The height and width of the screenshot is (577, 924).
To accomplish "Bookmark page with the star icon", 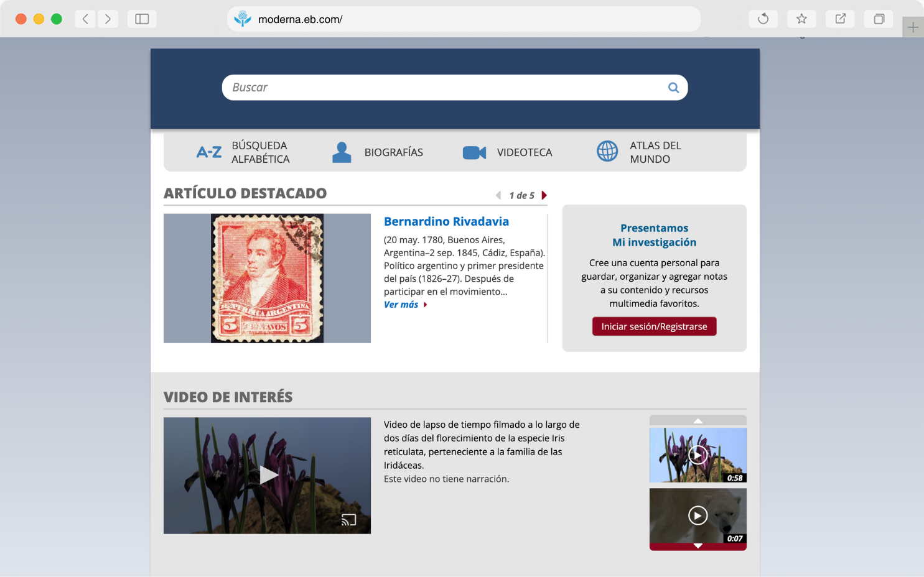I will (x=801, y=19).
